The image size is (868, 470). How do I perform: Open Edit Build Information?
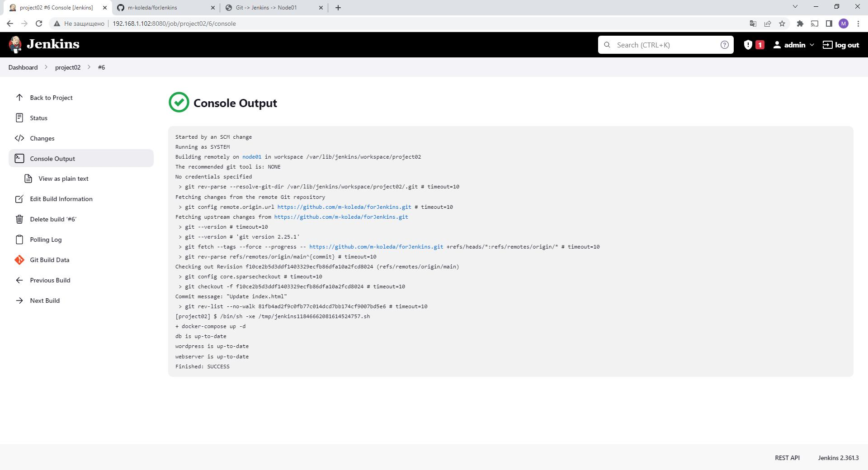pyautogui.click(x=61, y=199)
